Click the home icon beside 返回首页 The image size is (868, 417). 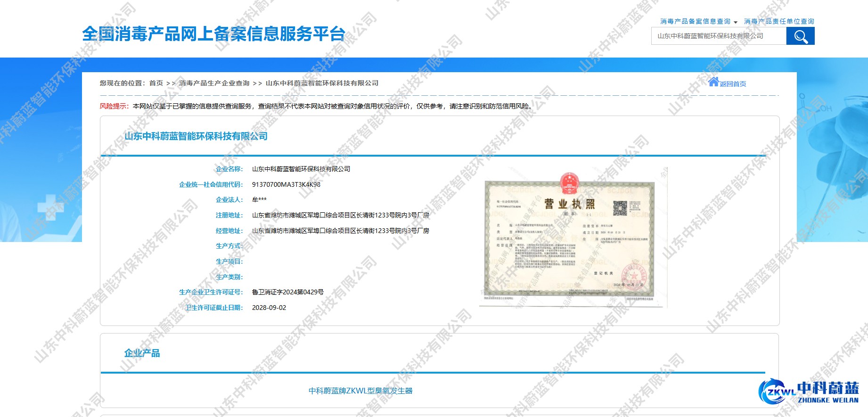[x=713, y=82]
